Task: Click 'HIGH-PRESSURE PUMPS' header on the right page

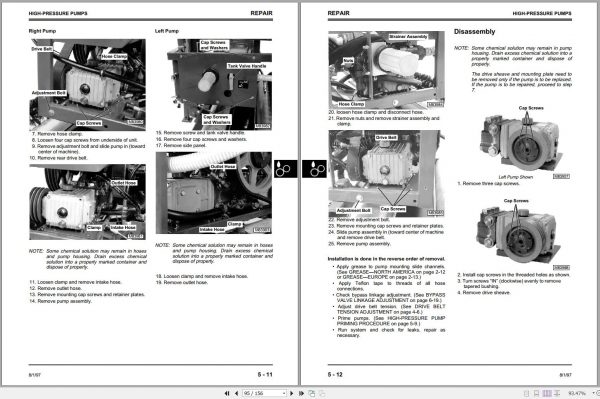Action: click(x=542, y=13)
